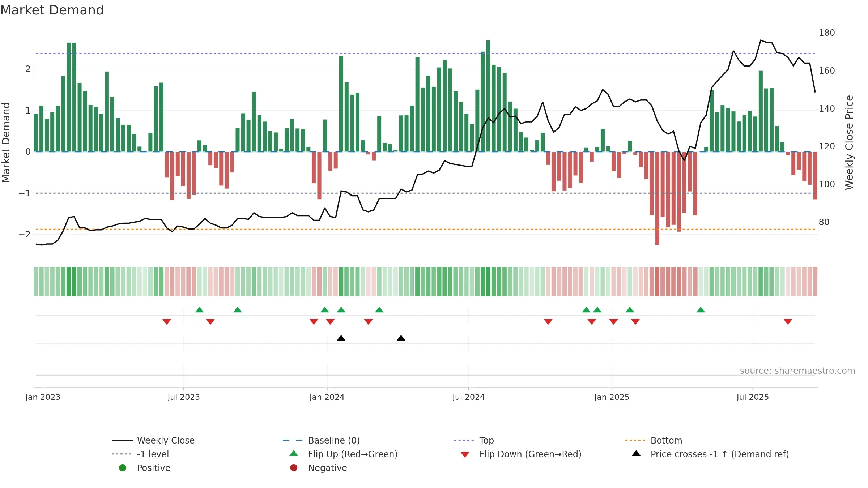The image size is (868, 488).
Task: Click the first black price-cross marker near Jan 2024
Action: 341,338
